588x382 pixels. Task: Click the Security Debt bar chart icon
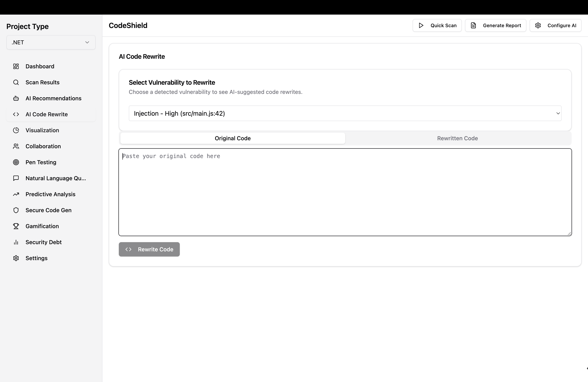(x=16, y=242)
